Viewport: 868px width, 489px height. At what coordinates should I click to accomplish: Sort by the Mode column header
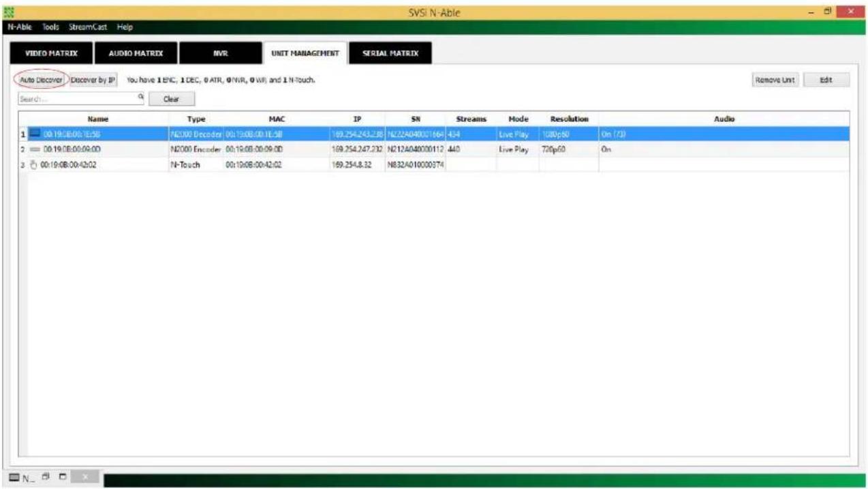517,119
